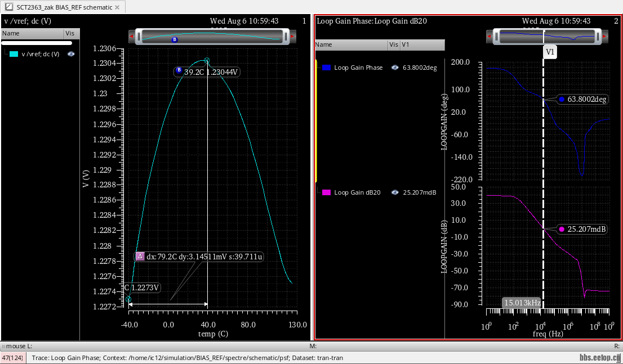This screenshot has height=364, width=623.
Task: Click V1 column header in loop gain panel
Action: coord(422,44)
